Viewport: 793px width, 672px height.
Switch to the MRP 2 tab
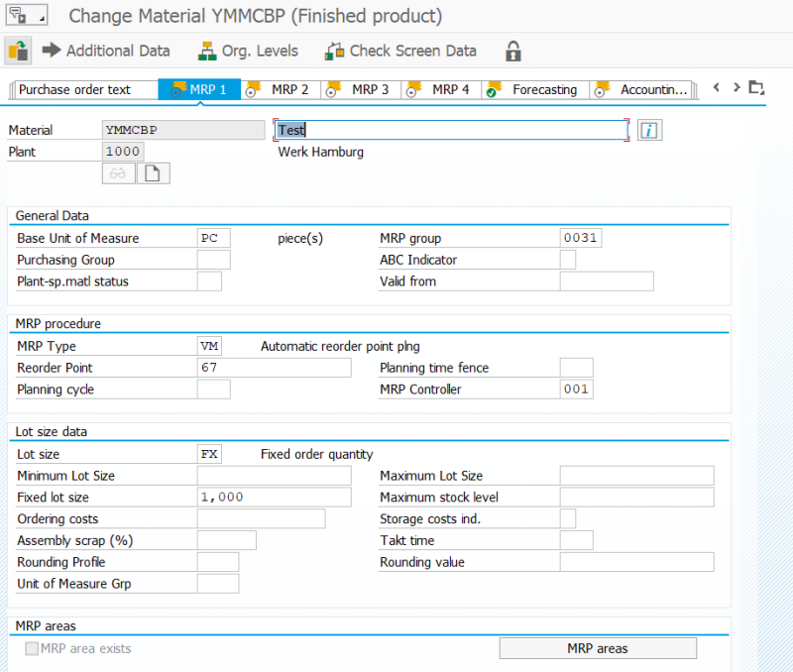pyautogui.click(x=281, y=89)
